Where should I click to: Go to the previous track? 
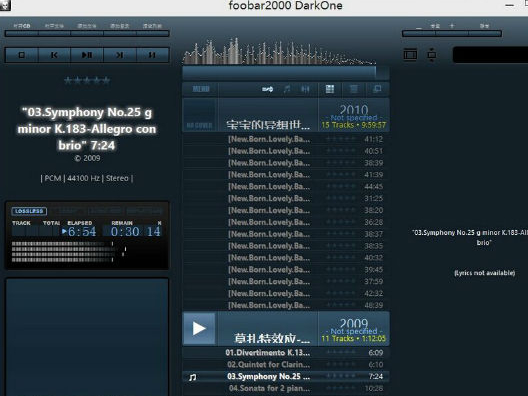coord(54,55)
